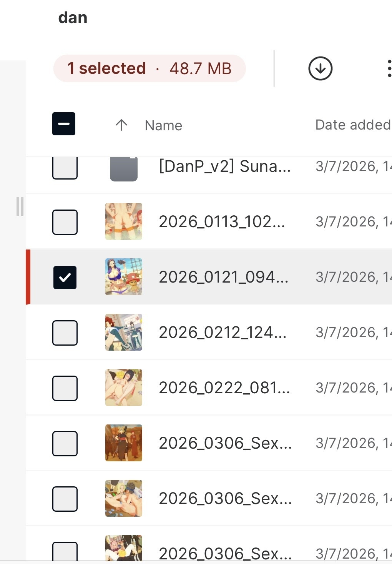The height and width of the screenshot is (564, 392).
Task: Click the thumbnail of 2026_0306_Sex image
Action: point(123,443)
